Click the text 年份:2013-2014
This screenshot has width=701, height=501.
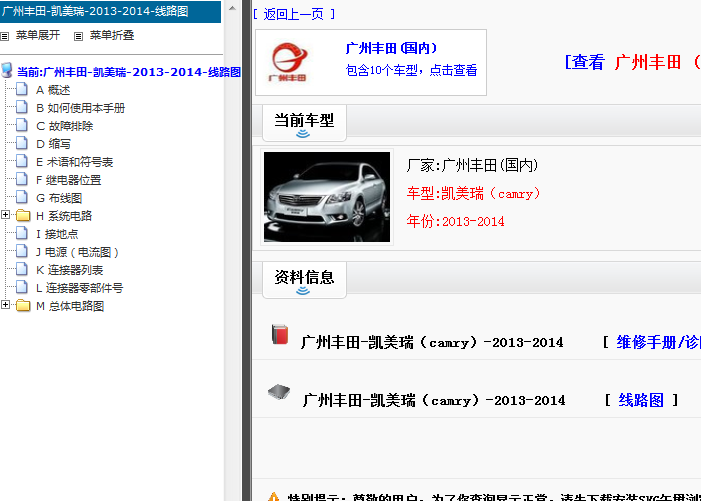[x=456, y=221]
